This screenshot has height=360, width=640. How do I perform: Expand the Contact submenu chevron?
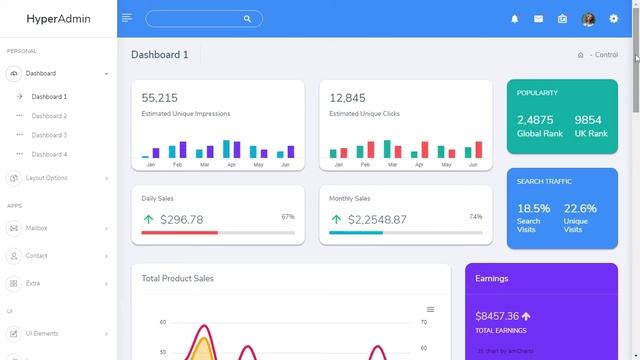(107, 256)
